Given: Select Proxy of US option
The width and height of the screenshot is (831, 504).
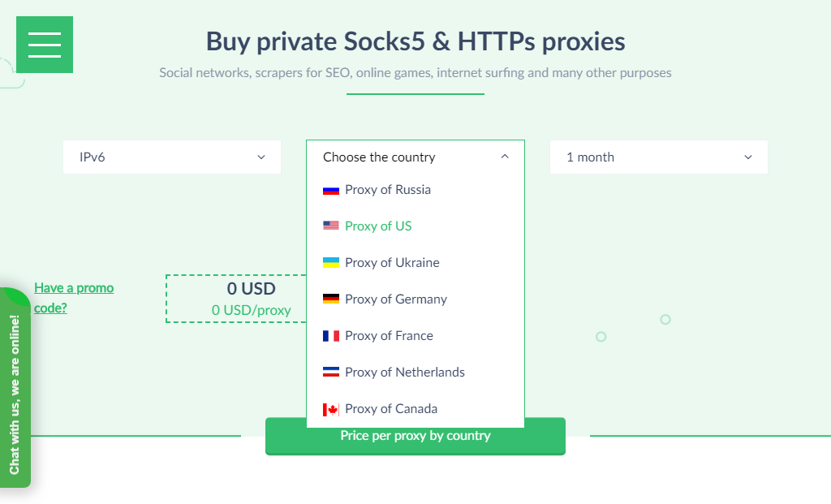Looking at the screenshot, I should pos(415,226).
